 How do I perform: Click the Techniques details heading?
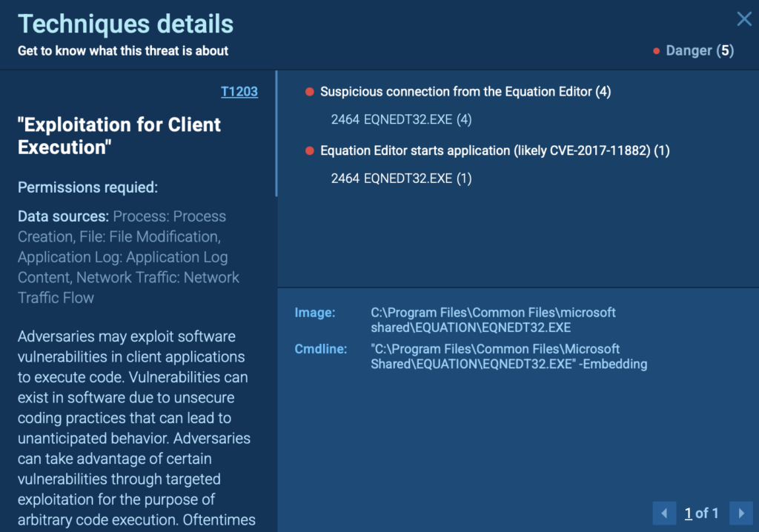click(125, 24)
